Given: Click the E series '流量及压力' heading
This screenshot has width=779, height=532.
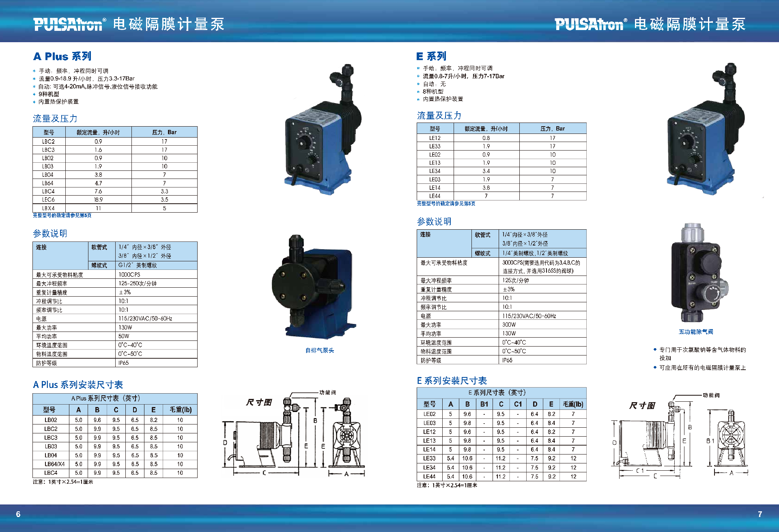Looking at the screenshot, I should click(439, 115).
